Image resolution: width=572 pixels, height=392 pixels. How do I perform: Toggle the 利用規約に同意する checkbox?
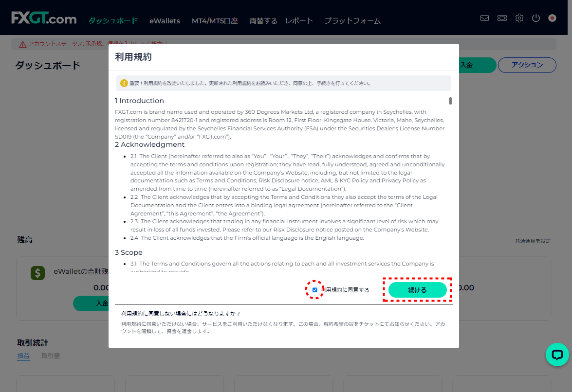pyautogui.click(x=315, y=290)
